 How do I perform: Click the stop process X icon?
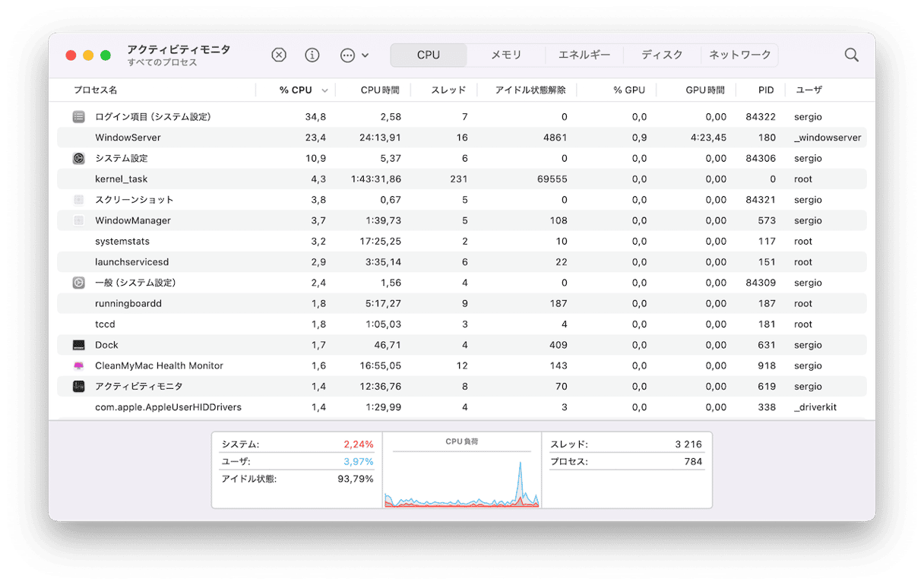tap(279, 55)
